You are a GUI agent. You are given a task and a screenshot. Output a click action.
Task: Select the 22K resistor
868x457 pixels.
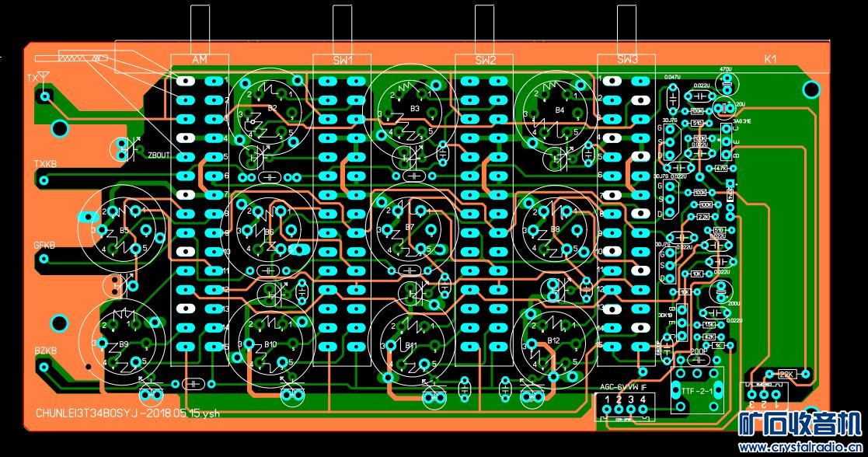786,375
